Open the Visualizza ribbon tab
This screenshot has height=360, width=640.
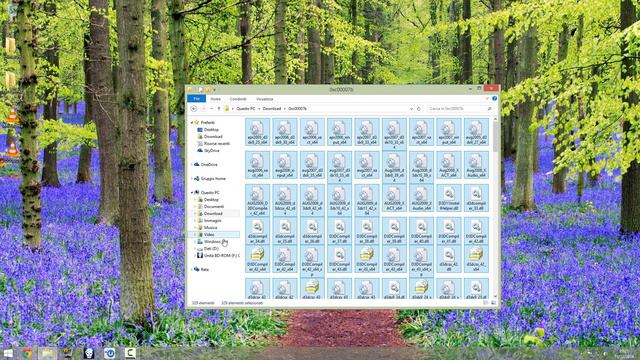264,99
